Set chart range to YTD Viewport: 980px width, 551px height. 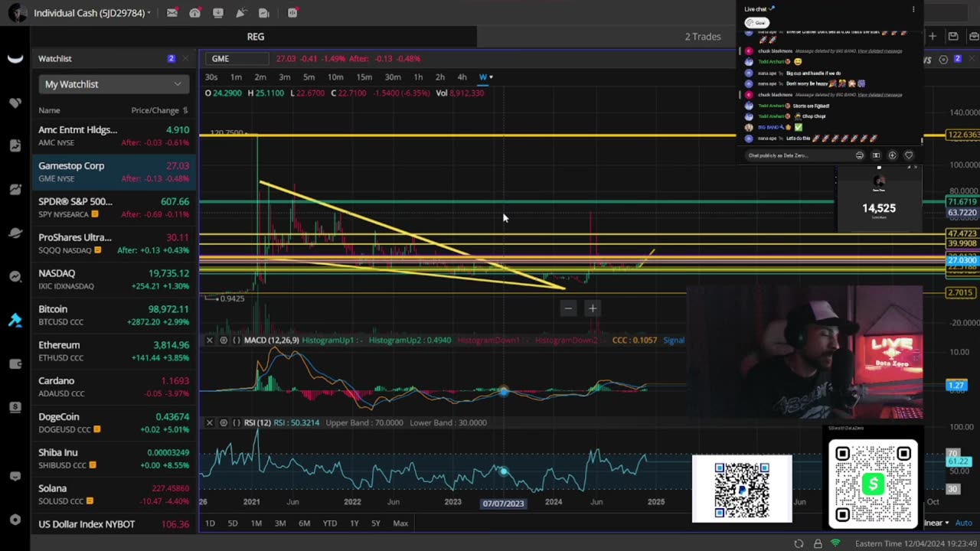330,523
